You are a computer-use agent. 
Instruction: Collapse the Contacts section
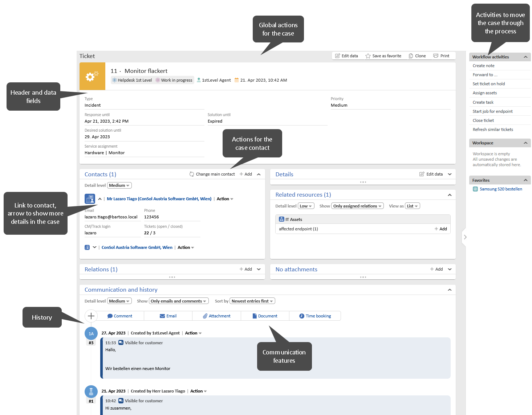tap(259, 174)
